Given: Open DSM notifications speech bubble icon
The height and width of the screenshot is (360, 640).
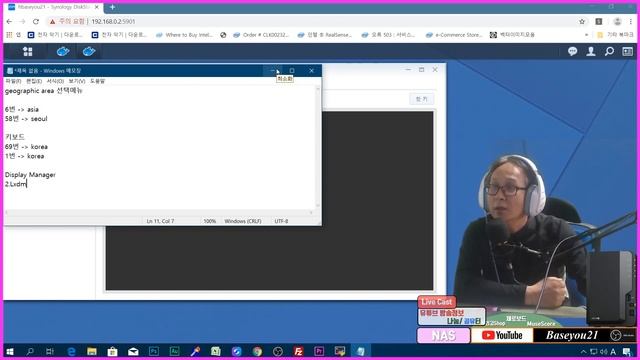Looking at the screenshot, I should (572, 51).
